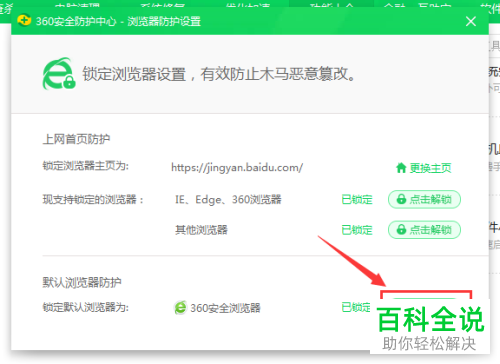This screenshot has width=500, height=364.
Task: Click the large browser lock icon
Action: point(59,74)
